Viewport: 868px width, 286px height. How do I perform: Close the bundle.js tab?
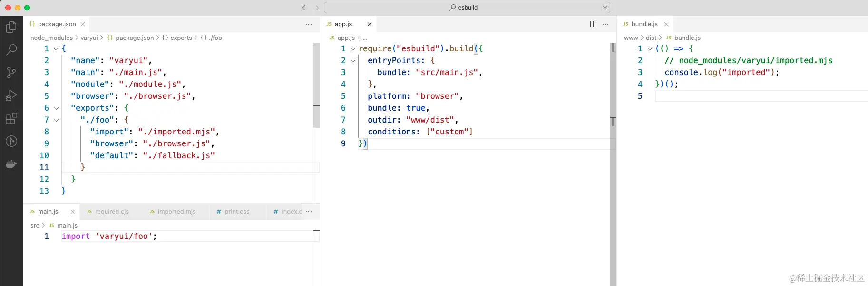point(666,24)
